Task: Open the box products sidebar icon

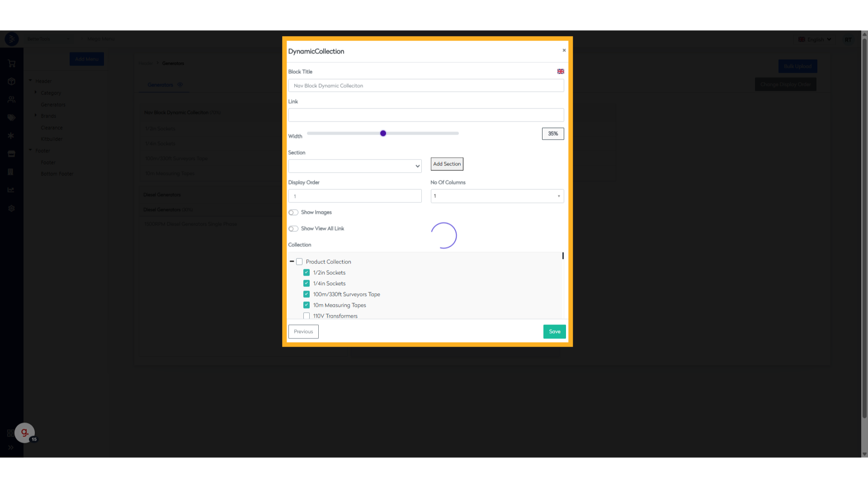Action: pyautogui.click(x=12, y=81)
